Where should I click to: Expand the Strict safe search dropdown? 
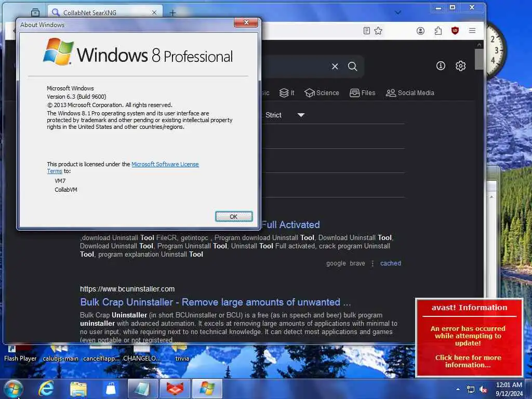[x=285, y=115]
